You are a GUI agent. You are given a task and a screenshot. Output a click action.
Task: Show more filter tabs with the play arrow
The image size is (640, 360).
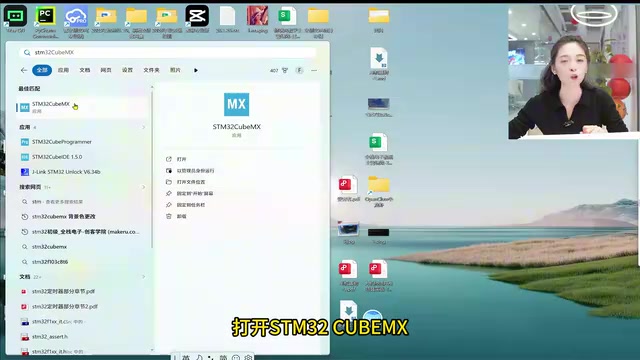click(x=196, y=70)
